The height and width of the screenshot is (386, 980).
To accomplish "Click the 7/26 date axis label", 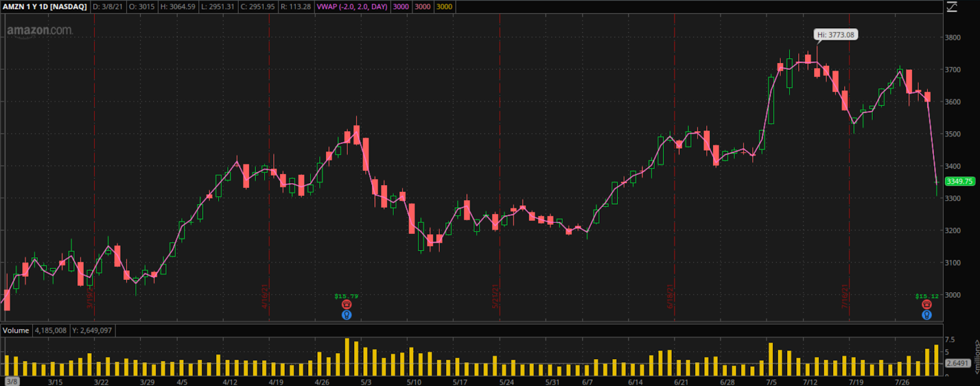I will click(902, 382).
